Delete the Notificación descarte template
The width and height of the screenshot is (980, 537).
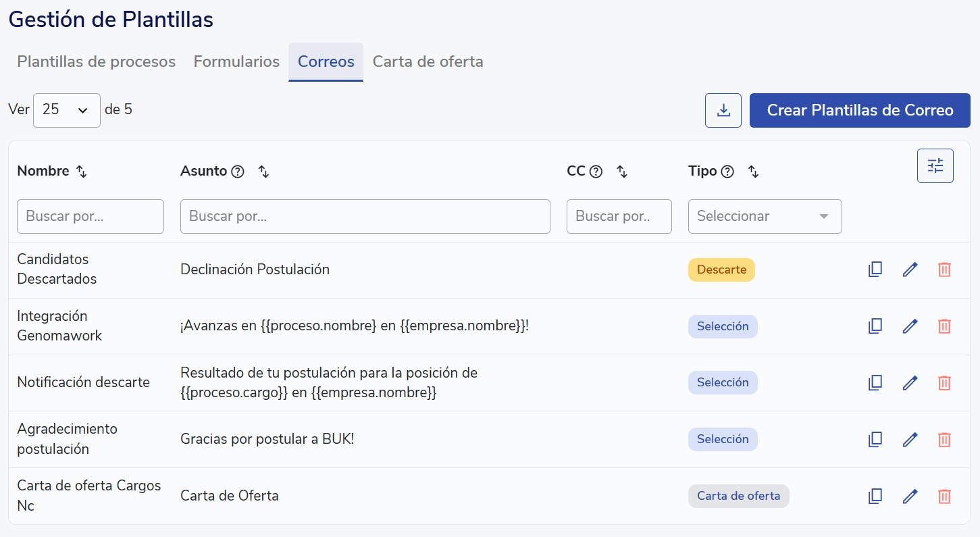(x=944, y=383)
